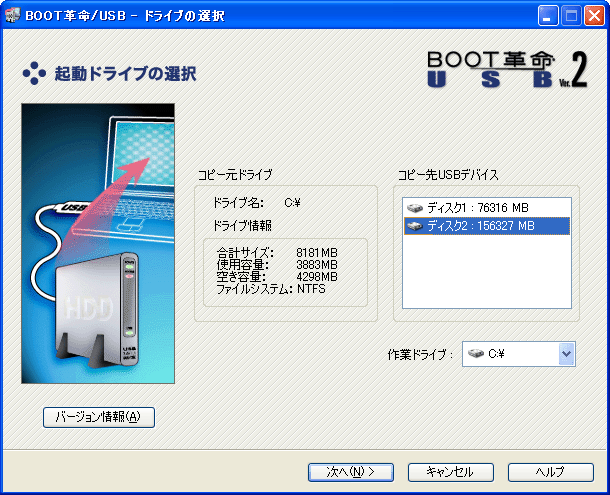Show version info with バージョン情報(A)
Image resolution: width=610 pixels, height=495 pixels.
point(99,417)
